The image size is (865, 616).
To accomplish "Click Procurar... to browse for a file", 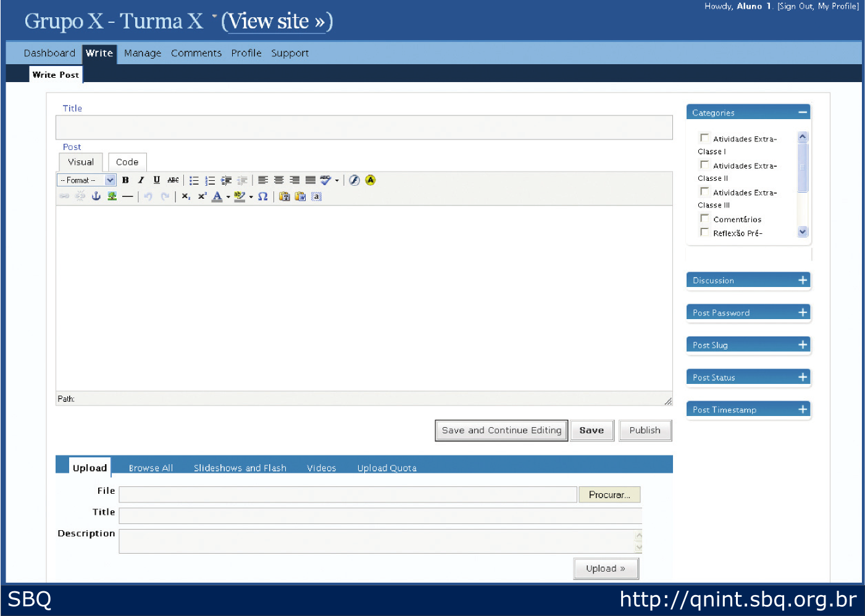I will [x=609, y=494].
